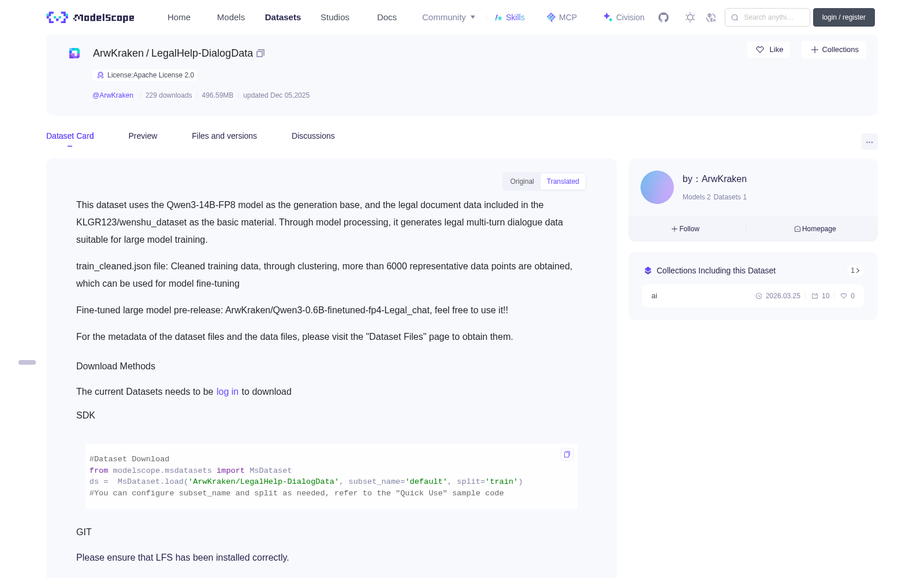The width and height of the screenshot is (924, 578).
Task: Click Collections Including this Dataset heading
Action: coord(716,271)
